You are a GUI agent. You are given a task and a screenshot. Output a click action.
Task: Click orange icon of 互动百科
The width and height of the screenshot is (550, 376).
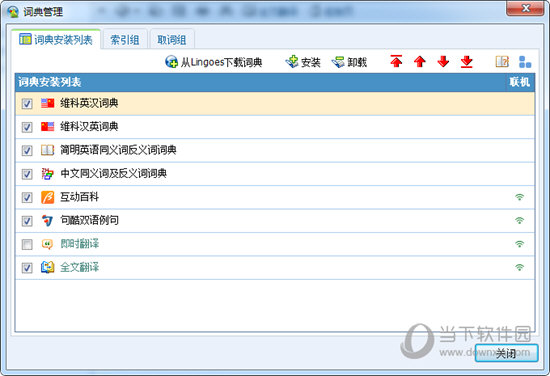pos(47,197)
